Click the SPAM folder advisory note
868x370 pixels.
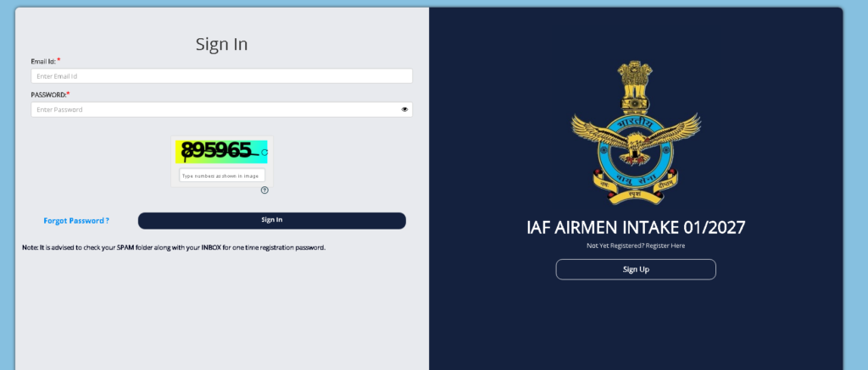pyautogui.click(x=174, y=248)
